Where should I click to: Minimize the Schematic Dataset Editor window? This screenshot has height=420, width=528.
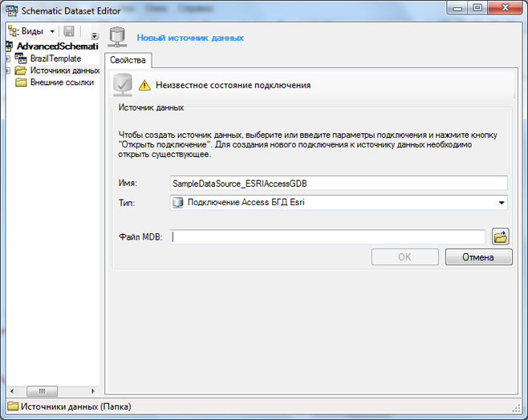point(457,8)
